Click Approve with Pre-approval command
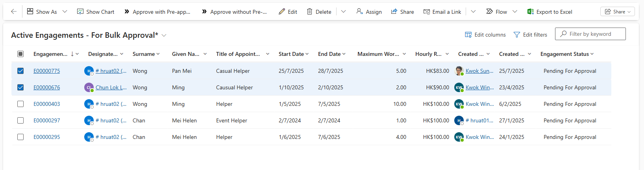 point(157,12)
